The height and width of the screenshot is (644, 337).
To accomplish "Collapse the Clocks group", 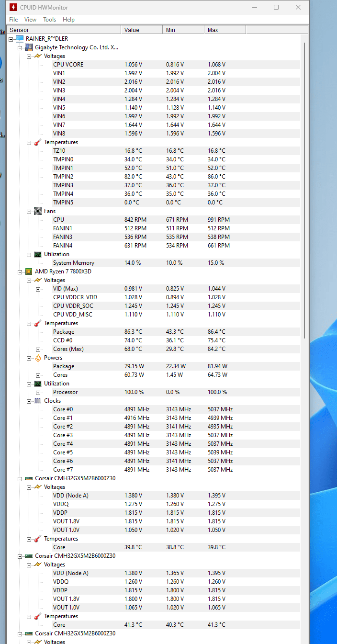I will [x=29, y=401].
